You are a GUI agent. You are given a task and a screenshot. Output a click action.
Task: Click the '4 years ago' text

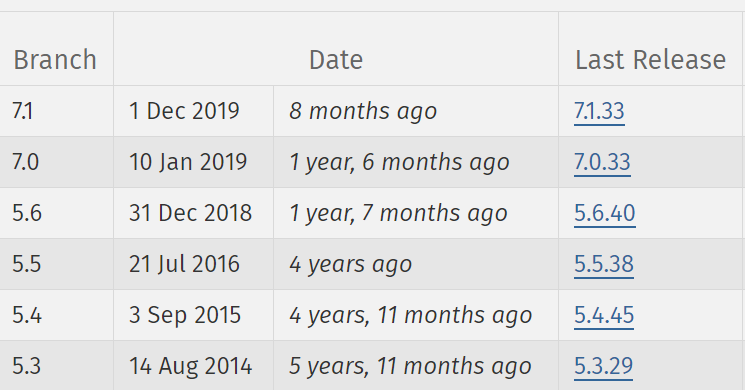[x=351, y=264]
